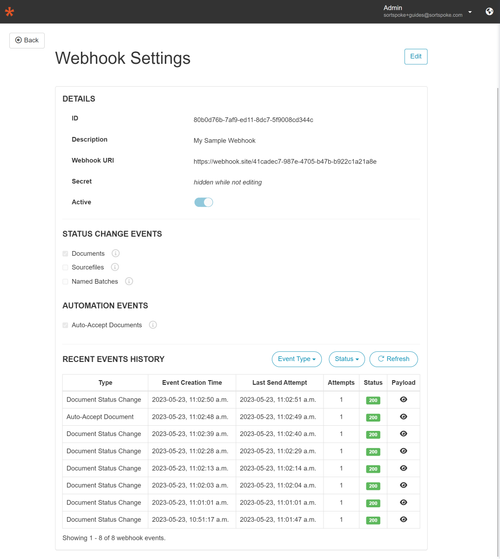
Task: Click 200 status badge of 10:51:17 event
Action: 373,520
